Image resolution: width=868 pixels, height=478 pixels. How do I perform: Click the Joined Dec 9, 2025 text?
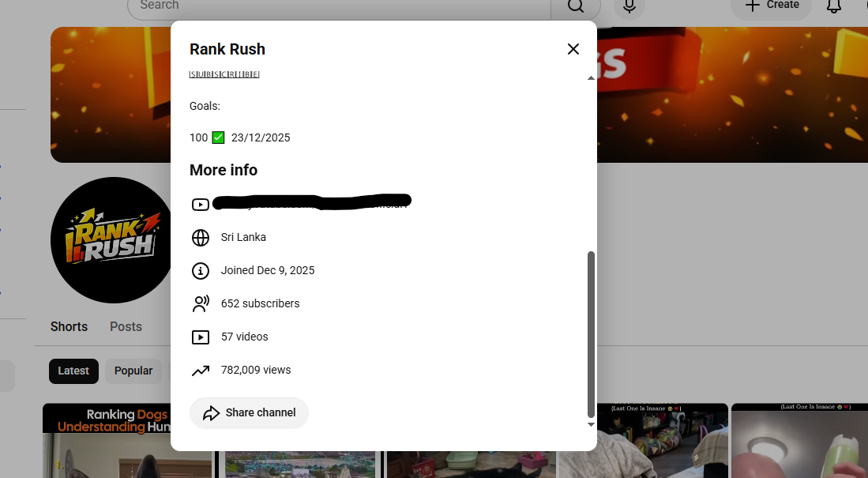tap(268, 270)
